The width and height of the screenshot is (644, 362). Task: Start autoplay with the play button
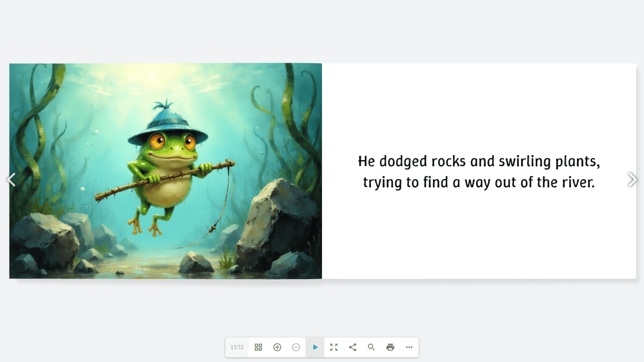tap(315, 347)
